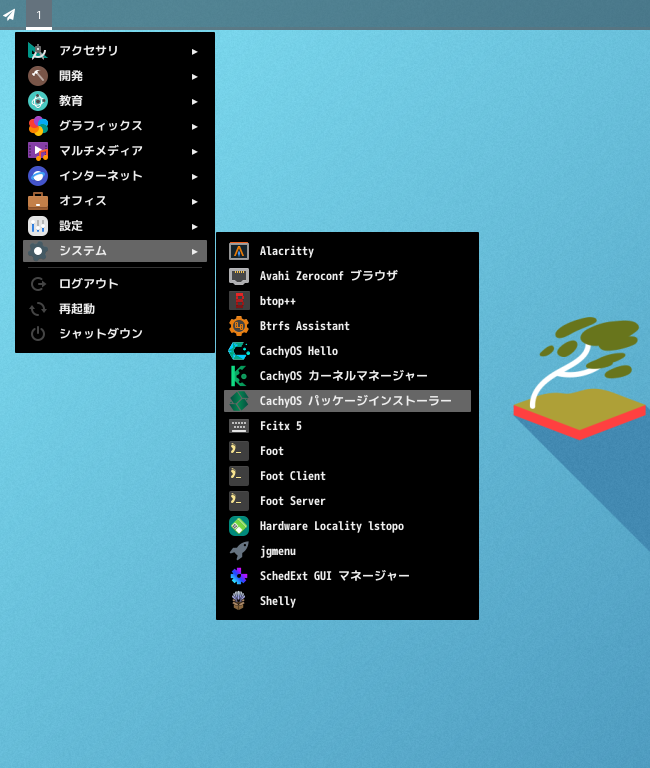Click the 教育 atom icon

38,101
